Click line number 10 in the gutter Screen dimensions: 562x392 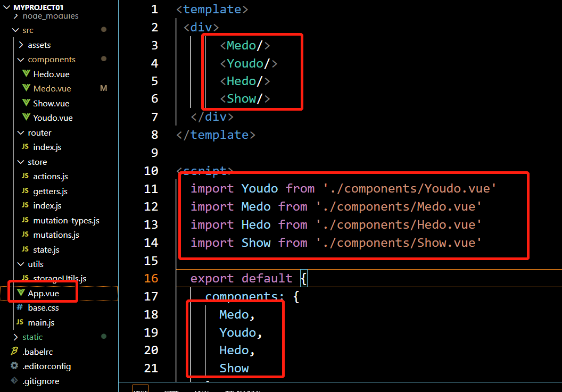pos(151,171)
